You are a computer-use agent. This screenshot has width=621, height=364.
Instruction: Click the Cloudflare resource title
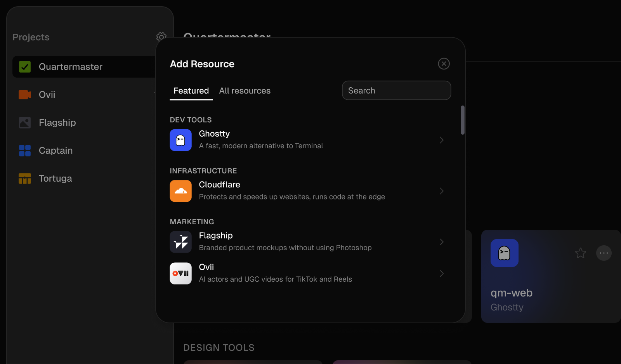tap(220, 185)
